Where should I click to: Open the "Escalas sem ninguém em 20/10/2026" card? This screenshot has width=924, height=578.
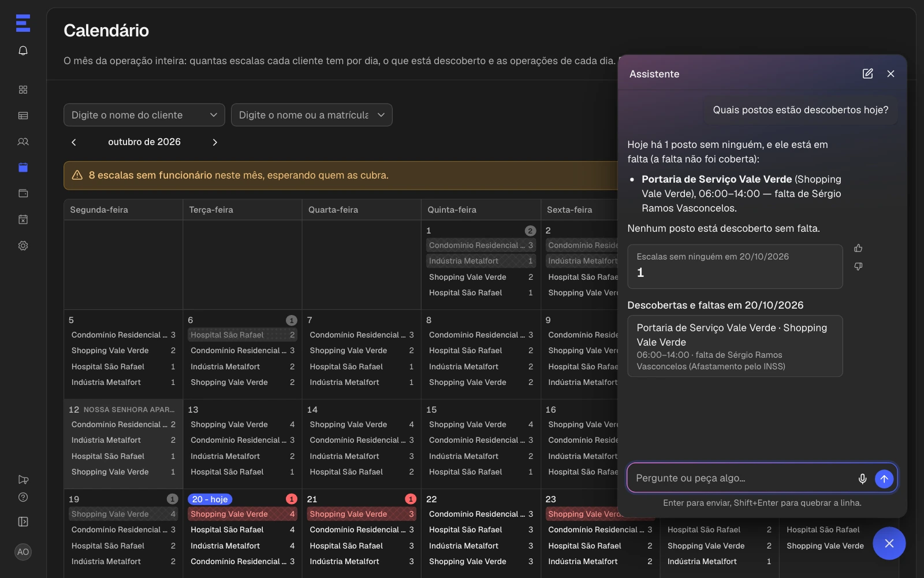tap(735, 266)
